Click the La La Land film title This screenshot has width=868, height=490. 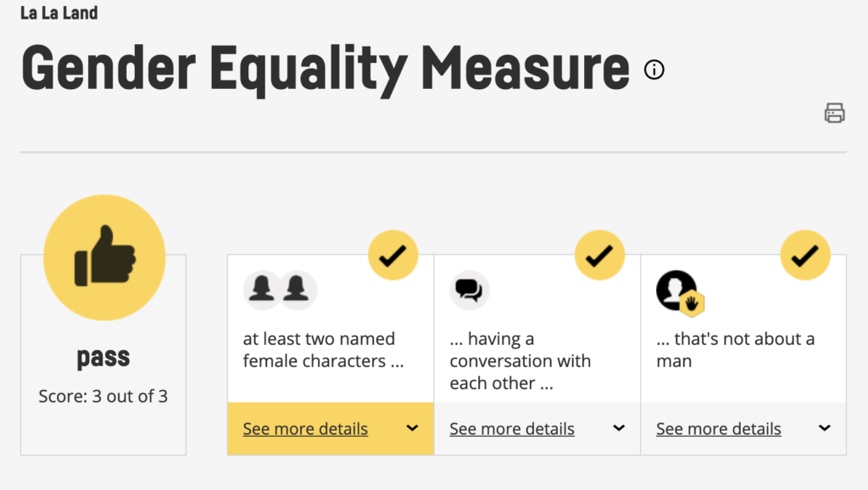coord(59,12)
